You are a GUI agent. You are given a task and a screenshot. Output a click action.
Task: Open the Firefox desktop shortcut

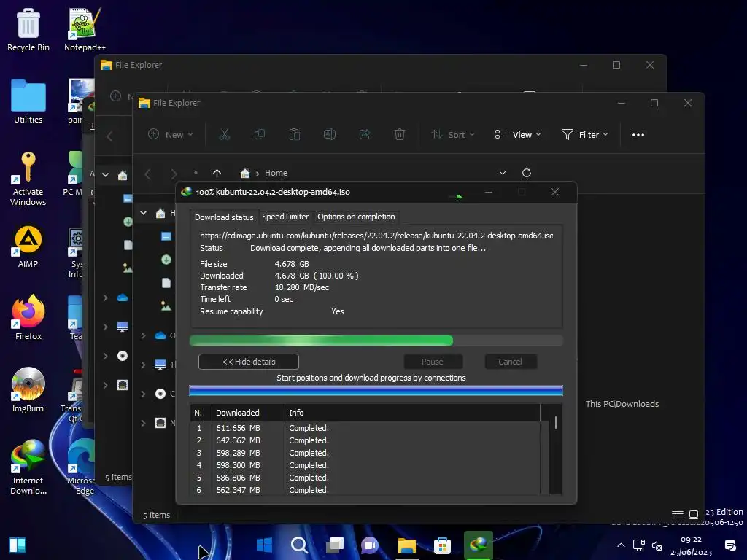pos(28,318)
